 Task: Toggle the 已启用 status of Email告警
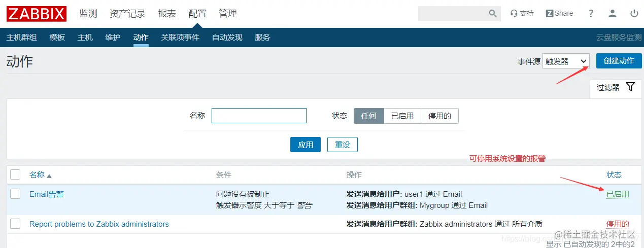click(x=618, y=194)
